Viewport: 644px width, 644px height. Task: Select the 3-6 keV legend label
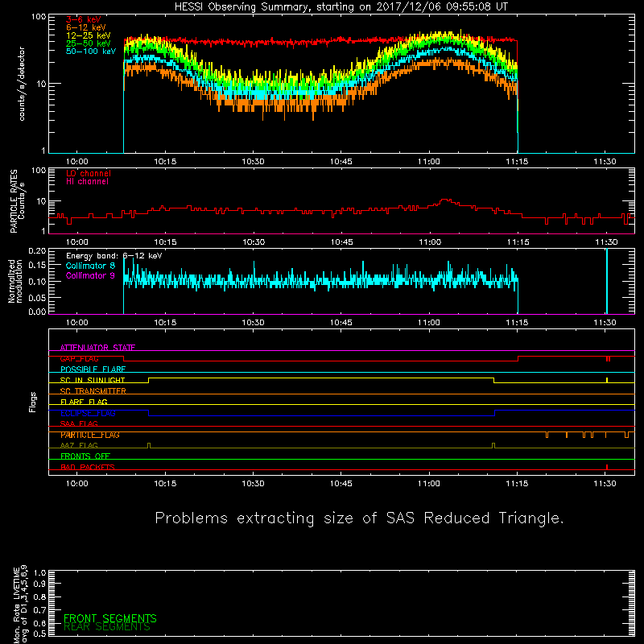tap(84, 19)
